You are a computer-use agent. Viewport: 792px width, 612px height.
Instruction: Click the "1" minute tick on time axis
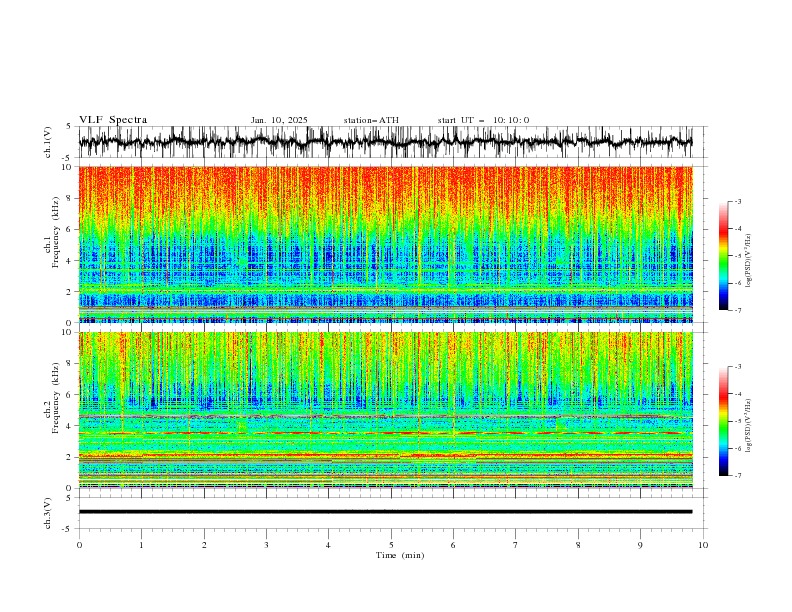click(x=141, y=545)
